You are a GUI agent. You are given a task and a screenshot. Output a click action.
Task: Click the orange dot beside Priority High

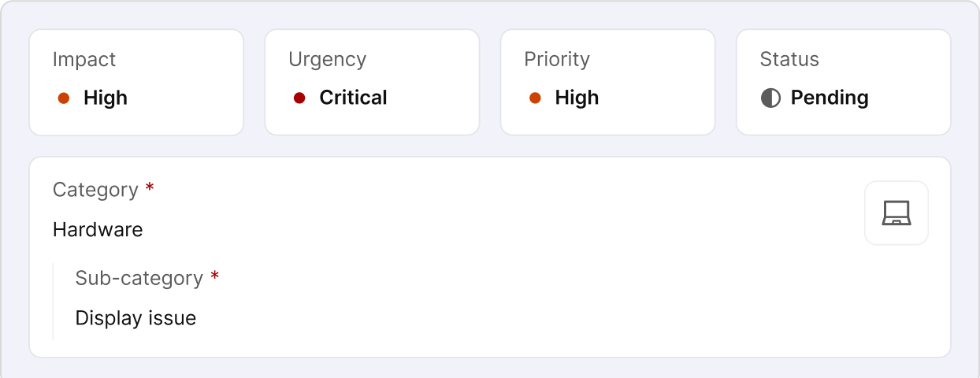point(535,98)
